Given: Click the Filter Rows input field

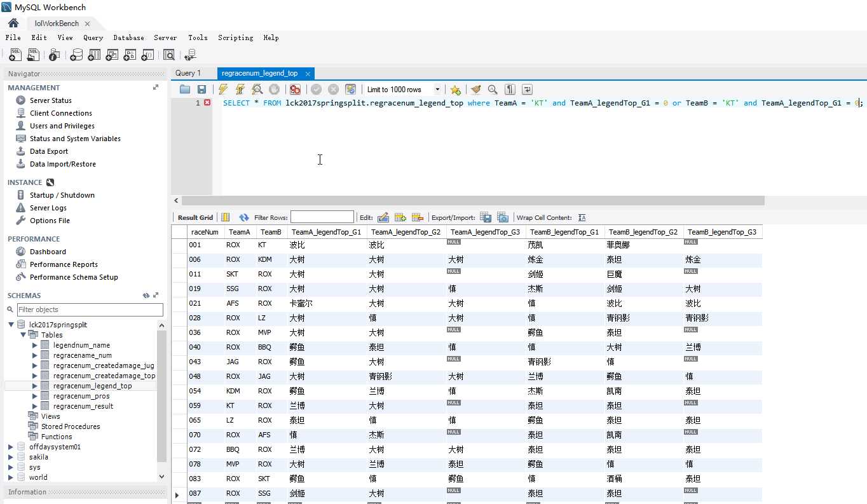Looking at the screenshot, I should pos(322,217).
